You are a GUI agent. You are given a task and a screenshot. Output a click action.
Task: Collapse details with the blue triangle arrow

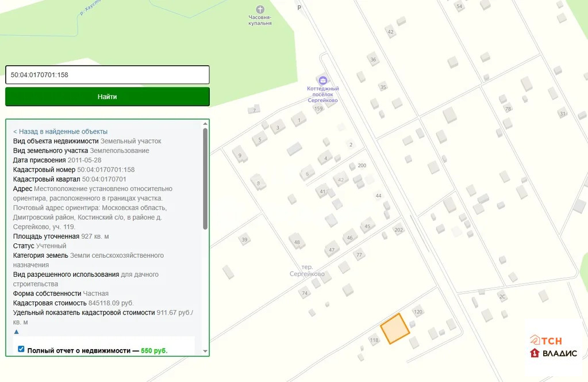(16, 331)
